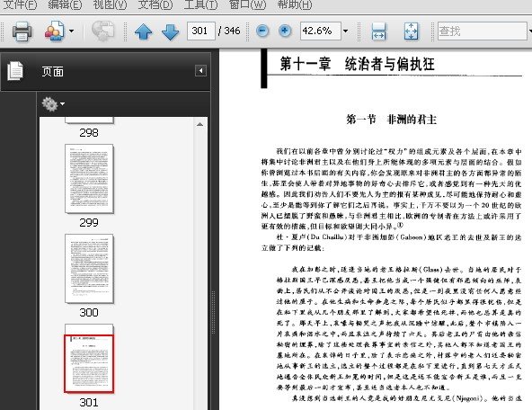Select page 300 thumbnail
The image size is (532, 410).
click(89, 269)
